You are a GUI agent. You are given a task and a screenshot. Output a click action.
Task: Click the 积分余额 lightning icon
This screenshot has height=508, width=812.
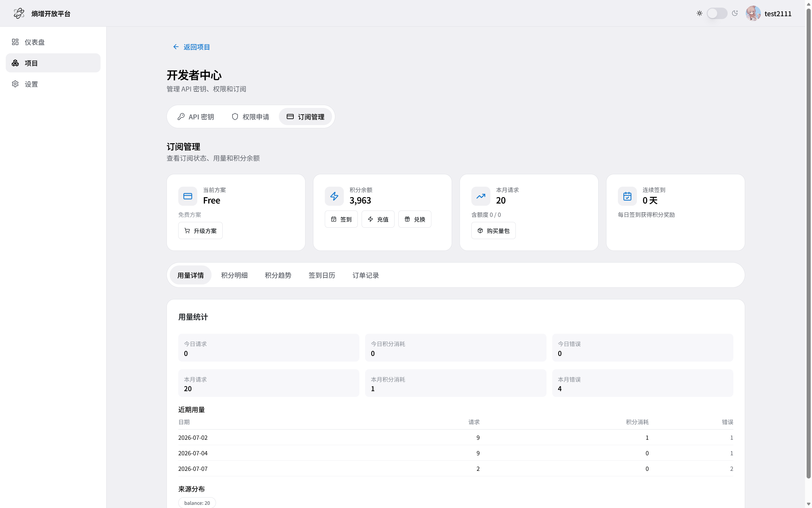[x=334, y=196]
